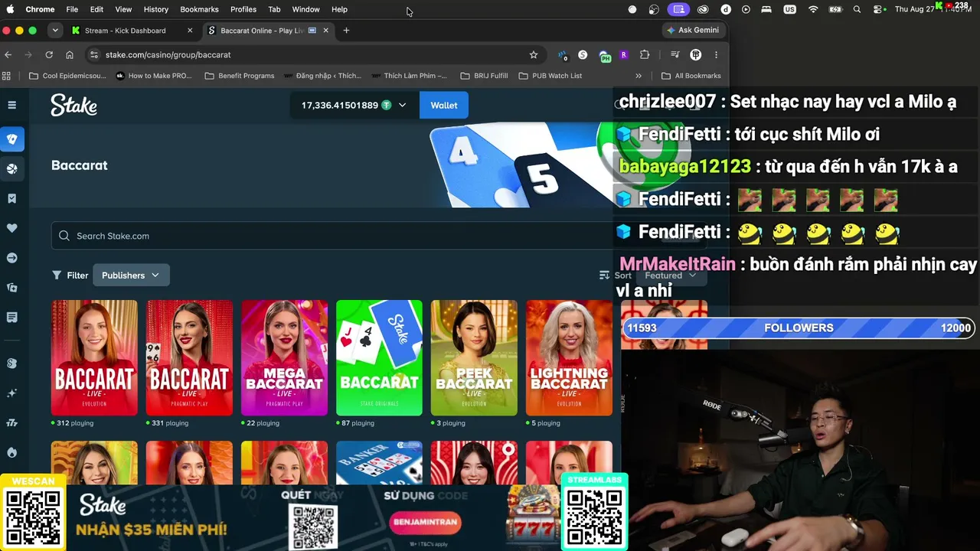Open the Stake sidebar hamburger menu

pyautogui.click(x=11, y=105)
